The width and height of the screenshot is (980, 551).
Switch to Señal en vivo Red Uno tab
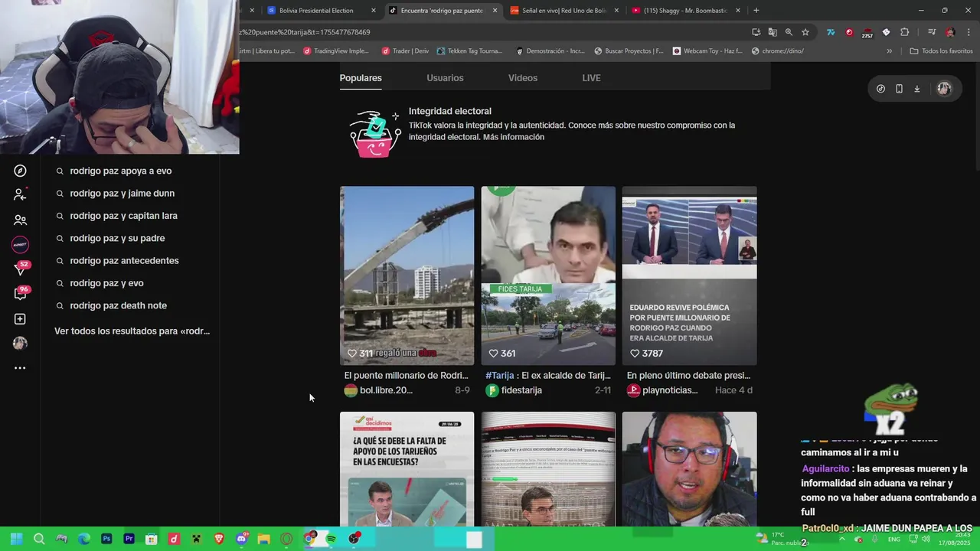(564, 11)
